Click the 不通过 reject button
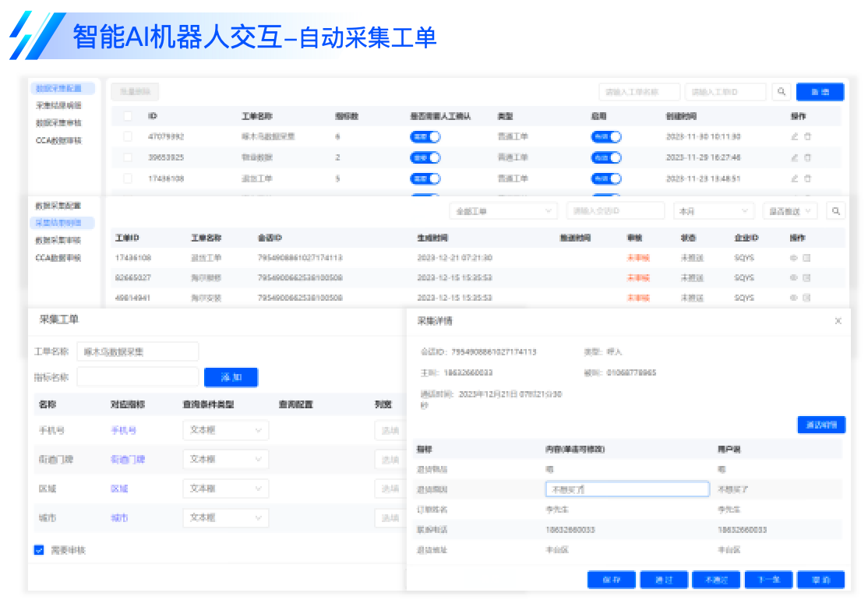 click(x=716, y=580)
